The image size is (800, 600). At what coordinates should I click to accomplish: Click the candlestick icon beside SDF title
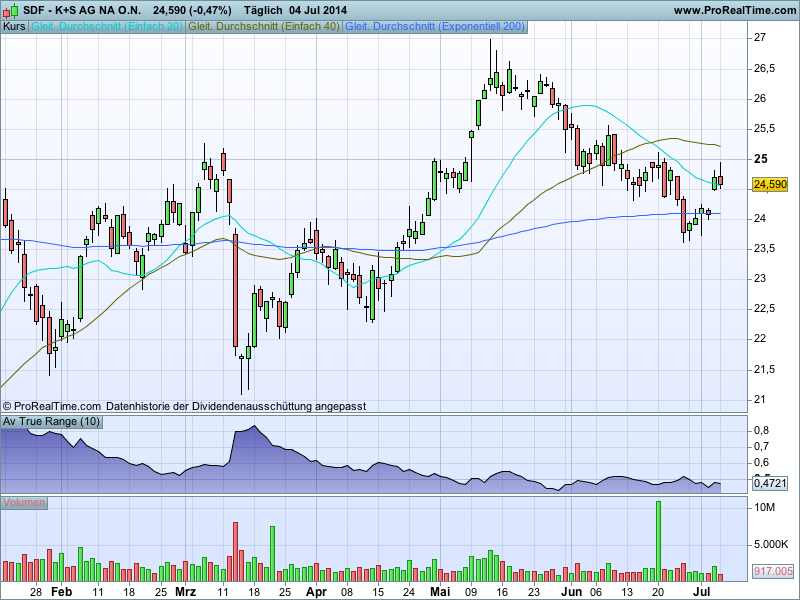[10, 10]
